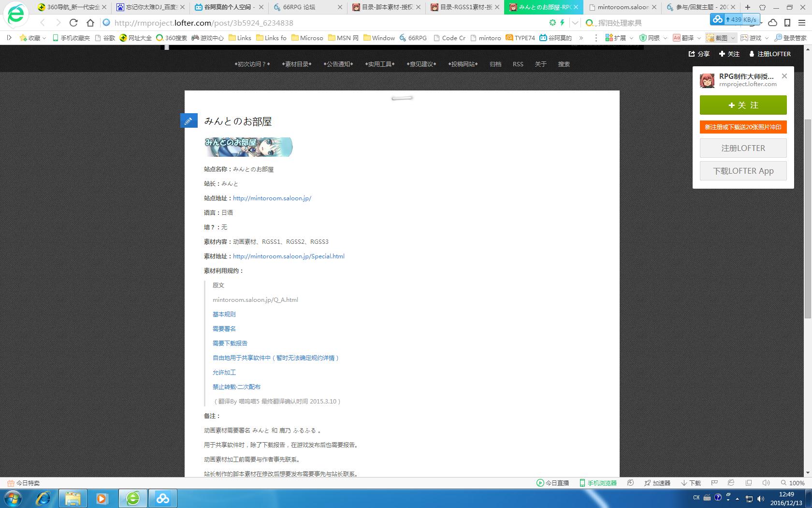This screenshot has width=812, height=508.
Task: Open the browser hamburger menu
Action: point(803,23)
